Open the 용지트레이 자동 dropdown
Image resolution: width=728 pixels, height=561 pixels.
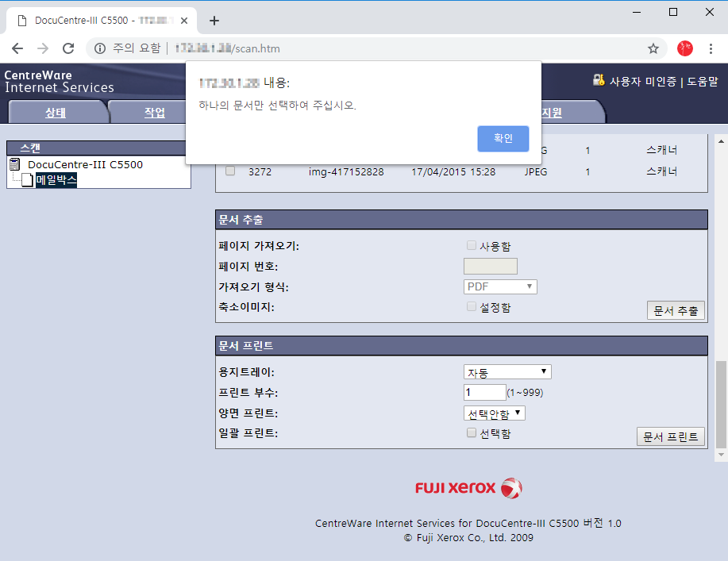(507, 372)
